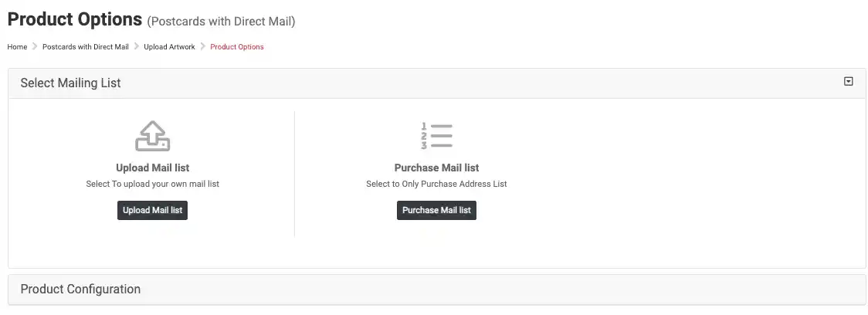Screen dimensions: 868x315
Task: Click the upload tray icon
Action: [152, 137]
